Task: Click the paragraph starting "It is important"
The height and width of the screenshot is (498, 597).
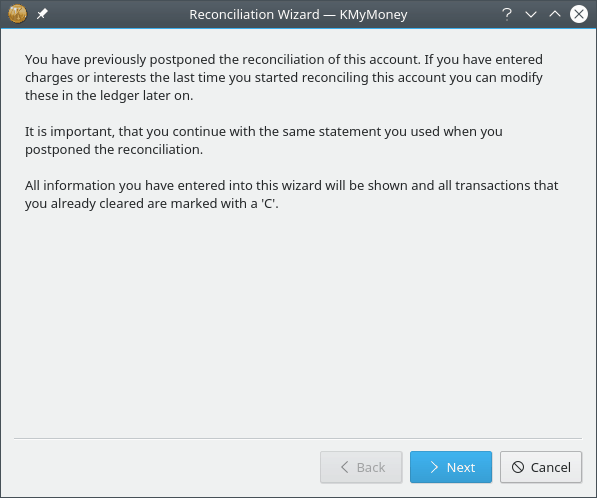Action: [263, 140]
